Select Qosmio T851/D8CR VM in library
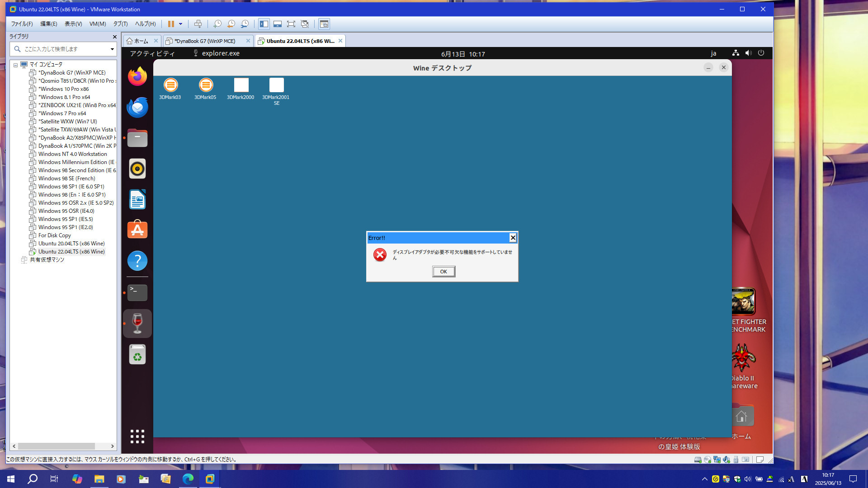Screen dimensions: 868x488 [73, 81]
